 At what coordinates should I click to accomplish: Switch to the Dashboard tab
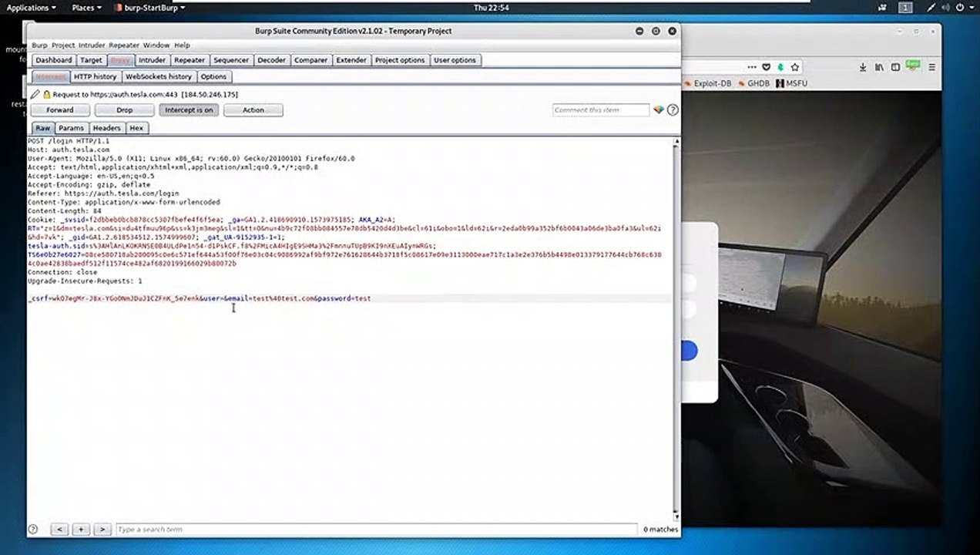click(54, 60)
